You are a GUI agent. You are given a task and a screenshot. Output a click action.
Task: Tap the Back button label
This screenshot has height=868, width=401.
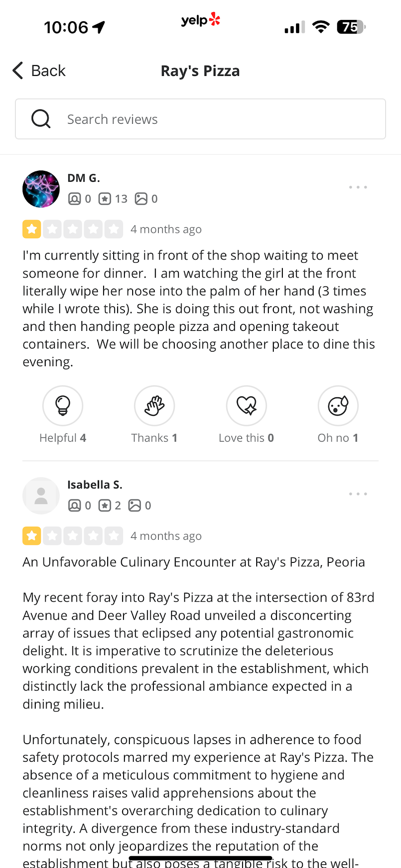[48, 71]
